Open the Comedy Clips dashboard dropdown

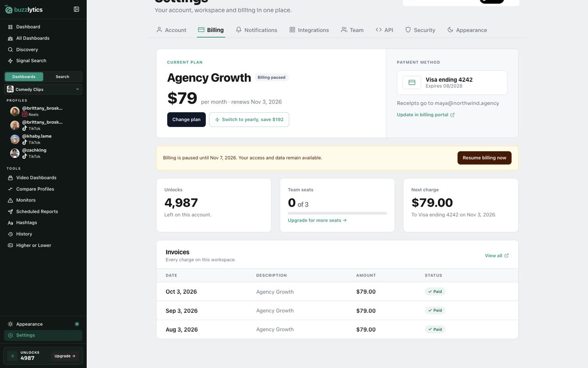pyautogui.click(x=43, y=89)
